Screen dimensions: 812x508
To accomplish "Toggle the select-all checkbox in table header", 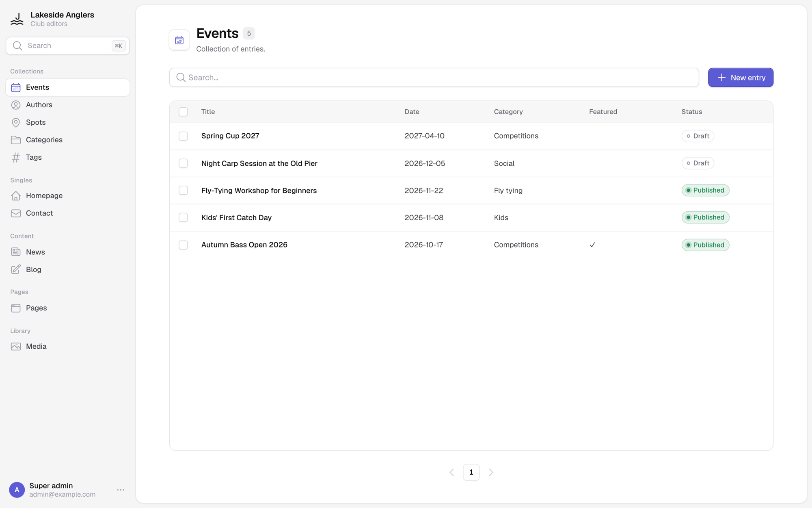I will pyautogui.click(x=184, y=112).
